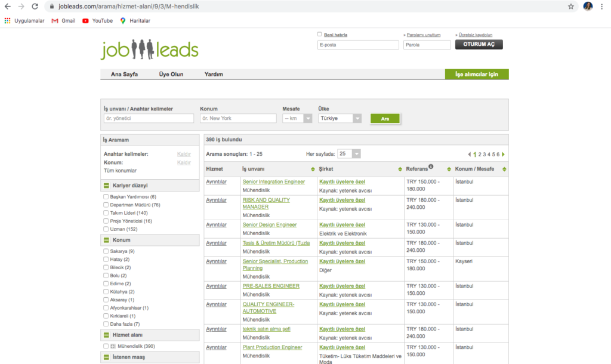This screenshot has height=364, width=611.
Task: Open the Senior Integration Engineer job link
Action: [x=273, y=182]
